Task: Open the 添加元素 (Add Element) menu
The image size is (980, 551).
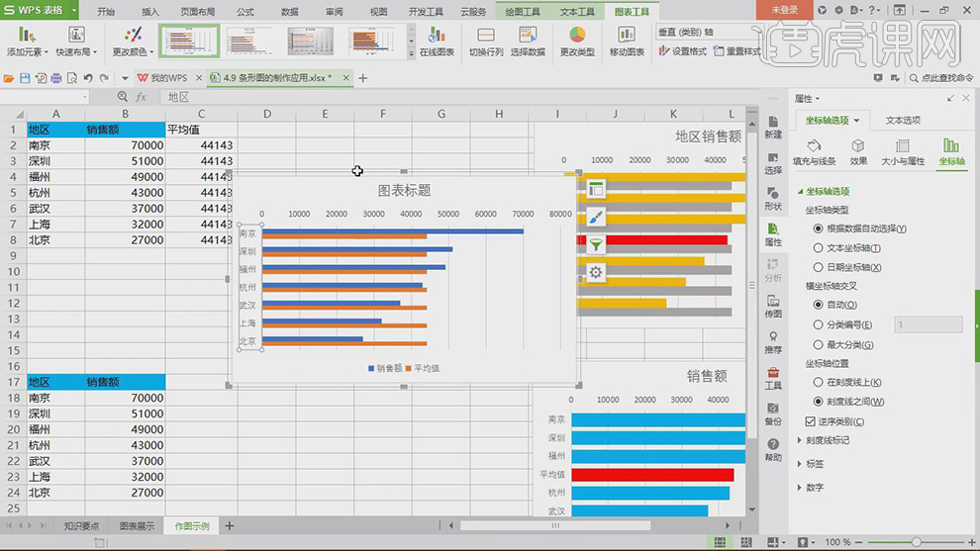Action: [27, 42]
